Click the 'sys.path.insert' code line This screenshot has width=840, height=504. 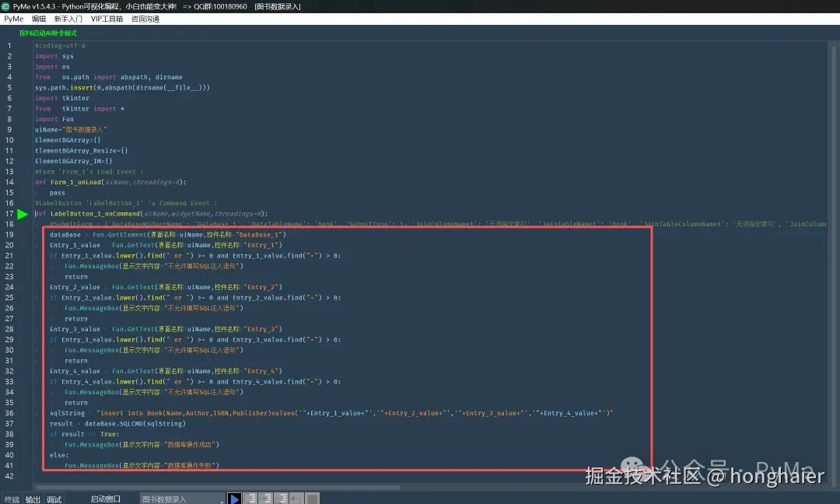122,87
